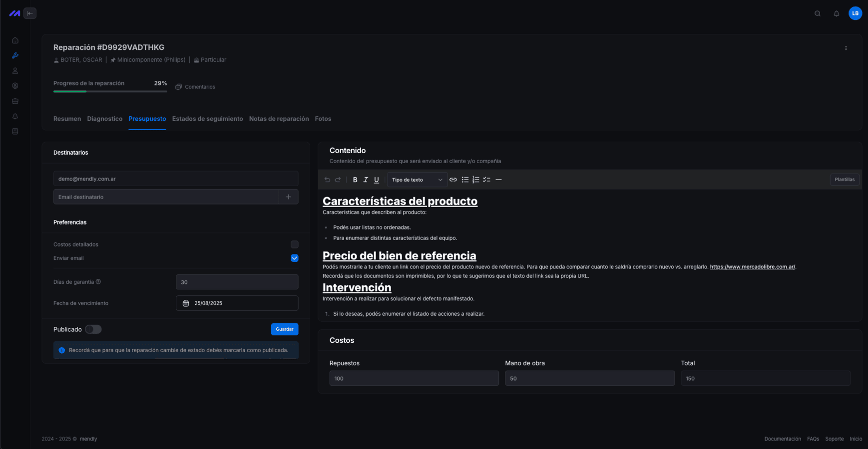Uncheck the Enviar email checkbox
This screenshot has width=868, height=449.
(x=295, y=258)
